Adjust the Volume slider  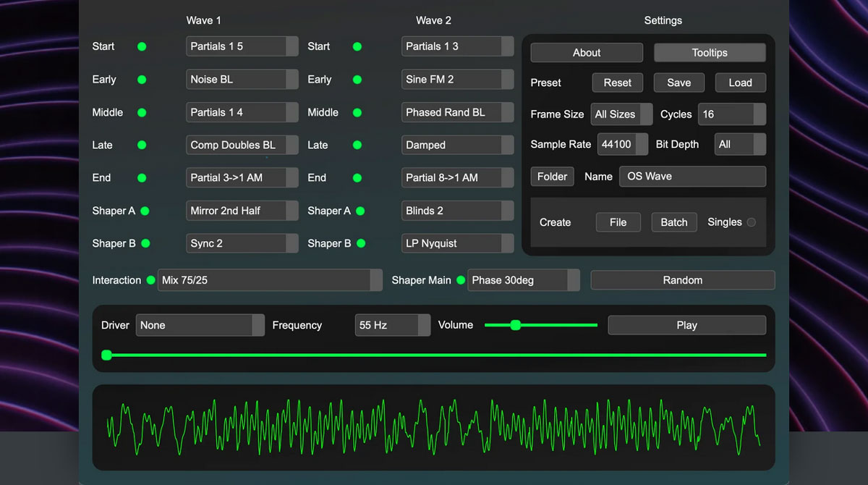point(516,325)
